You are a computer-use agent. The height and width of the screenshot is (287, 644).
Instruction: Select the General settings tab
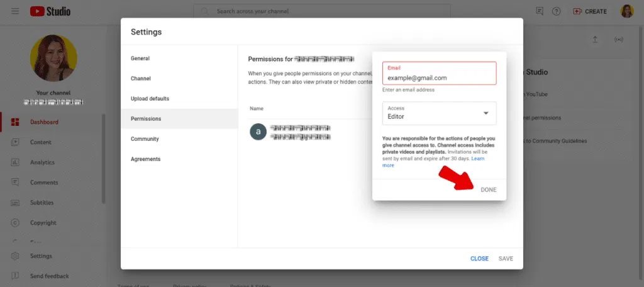(140, 59)
